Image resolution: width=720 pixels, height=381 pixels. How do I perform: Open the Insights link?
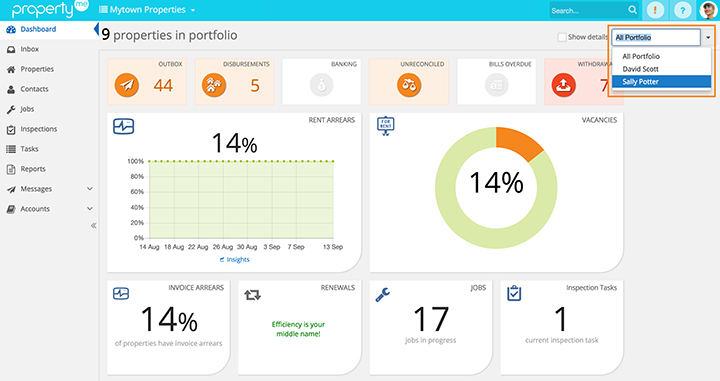click(x=235, y=259)
